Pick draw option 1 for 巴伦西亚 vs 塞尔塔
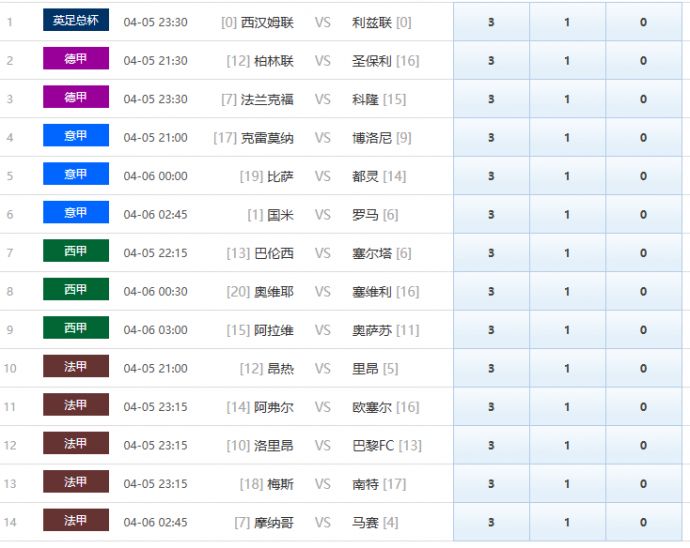 point(567,253)
